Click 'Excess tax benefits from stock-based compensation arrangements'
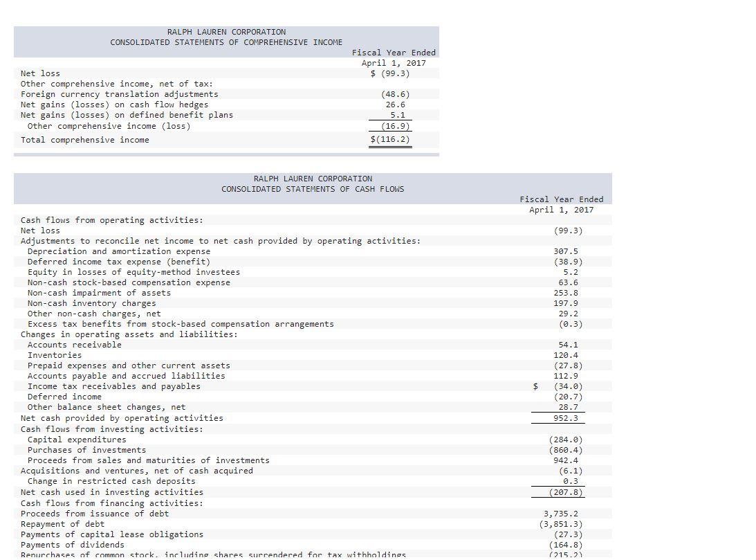Image resolution: width=756 pixels, height=560 pixels. pos(181,324)
